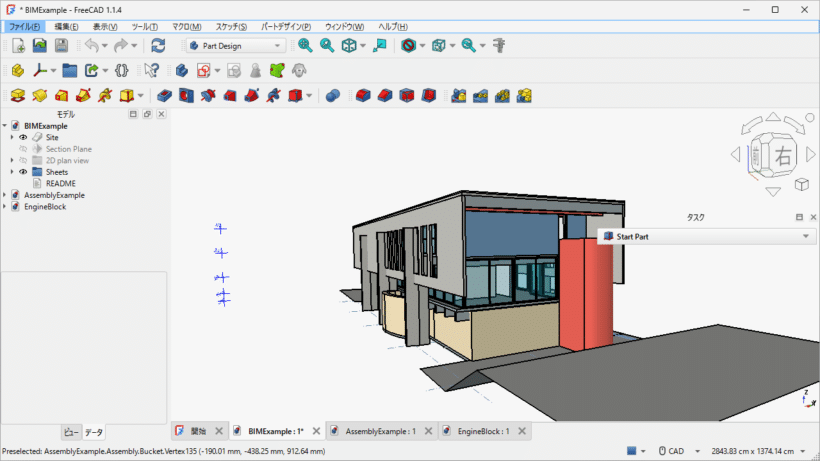The height and width of the screenshot is (461, 820).
Task: Click the sheep-head Clone icon
Action: 299,71
